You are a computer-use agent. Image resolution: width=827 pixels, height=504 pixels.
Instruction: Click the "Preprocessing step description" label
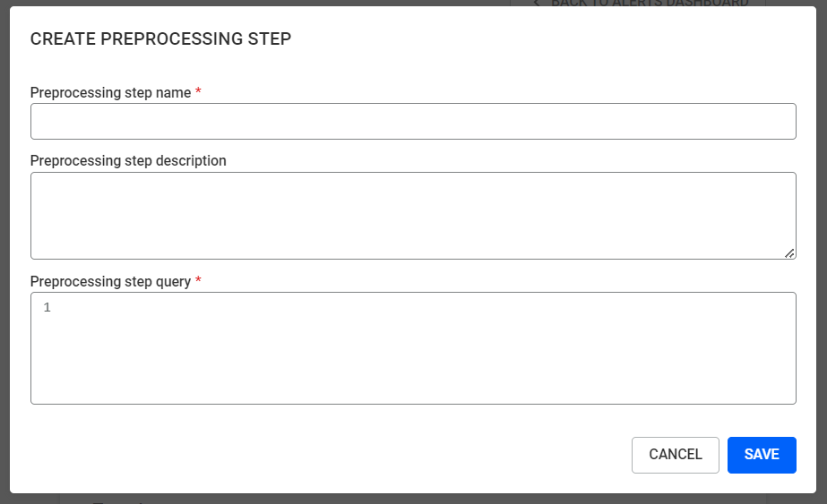[x=128, y=161]
